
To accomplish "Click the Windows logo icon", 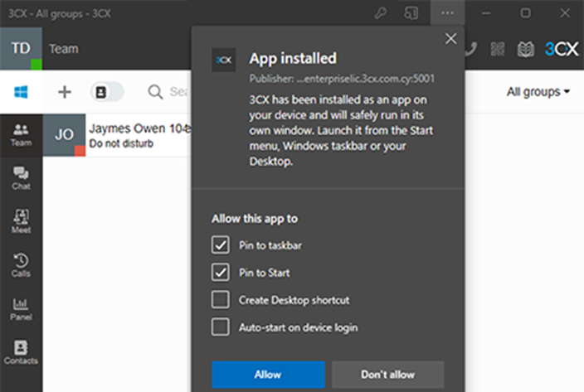I will 21,92.
